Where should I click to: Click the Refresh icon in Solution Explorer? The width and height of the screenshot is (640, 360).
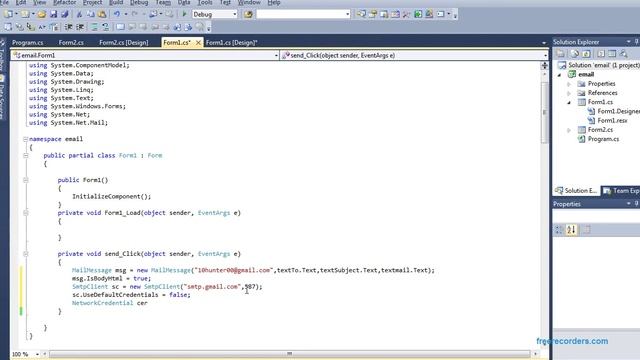[586, 54]
